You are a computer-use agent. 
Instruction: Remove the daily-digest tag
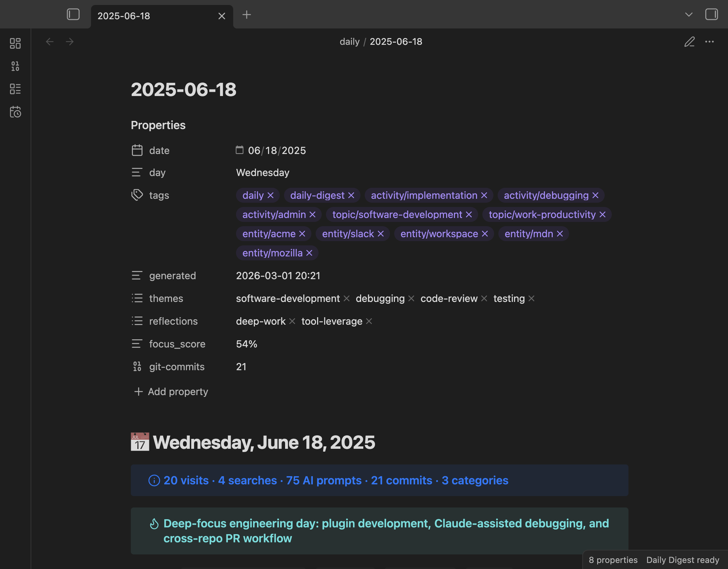coord(352,195)
